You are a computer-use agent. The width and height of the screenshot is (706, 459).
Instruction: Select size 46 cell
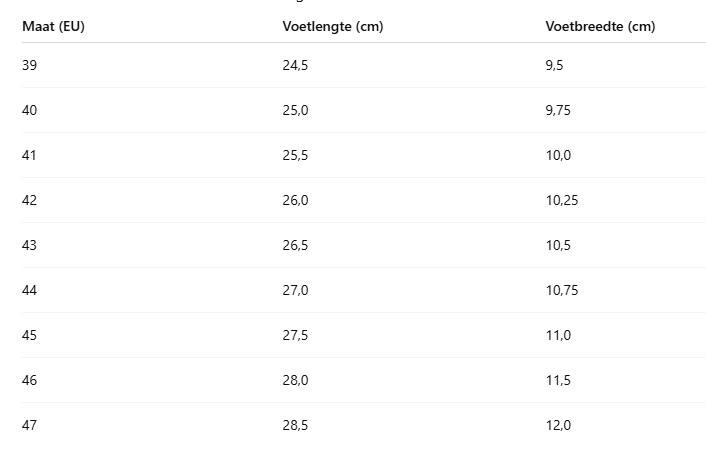coord(29,381)
